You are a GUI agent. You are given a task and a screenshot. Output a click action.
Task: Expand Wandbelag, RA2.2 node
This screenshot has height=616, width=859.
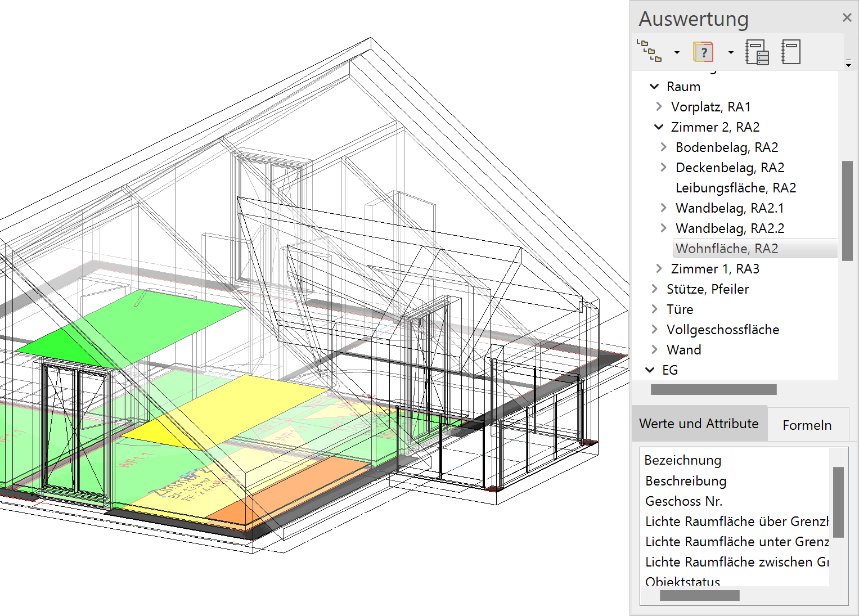point(663,228)
